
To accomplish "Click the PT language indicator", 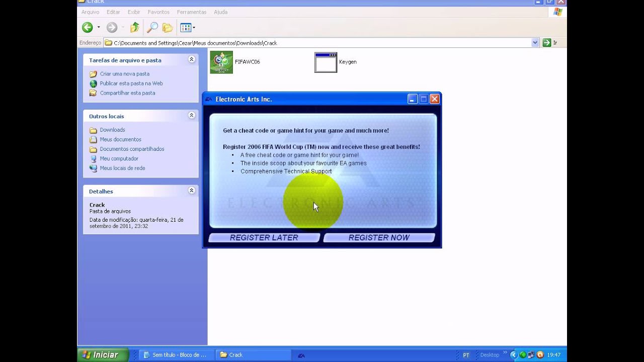I will [466, 355].
